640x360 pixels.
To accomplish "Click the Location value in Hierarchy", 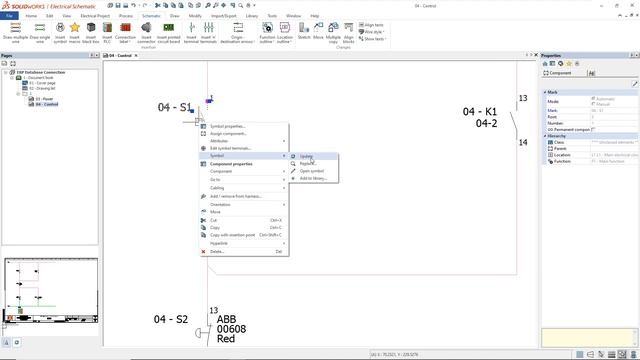I will (x=614, y=155).
